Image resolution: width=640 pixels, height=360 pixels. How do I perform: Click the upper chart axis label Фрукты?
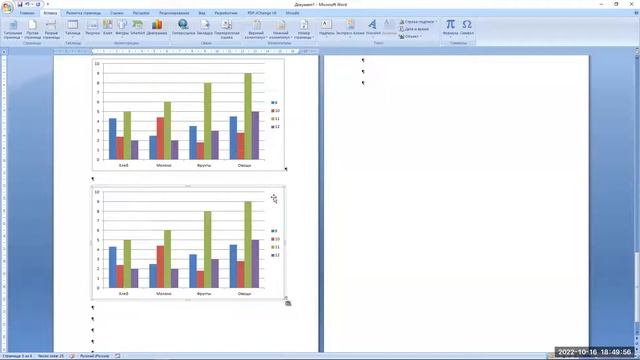(x=204, y=165)
